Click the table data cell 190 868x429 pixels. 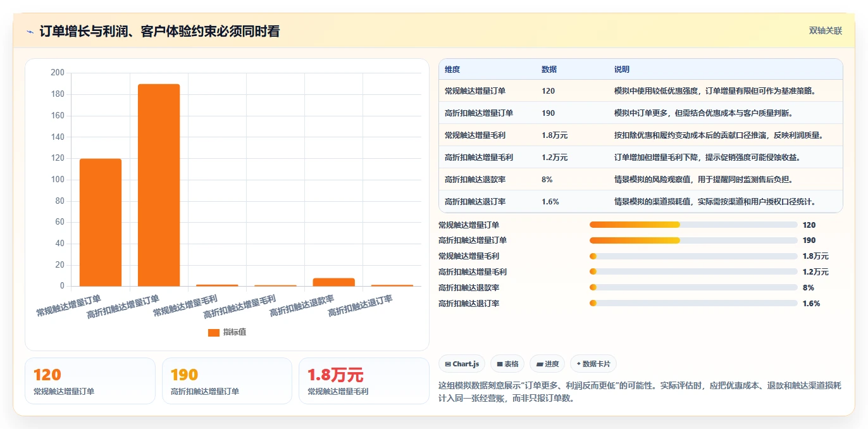pos(548,113)
